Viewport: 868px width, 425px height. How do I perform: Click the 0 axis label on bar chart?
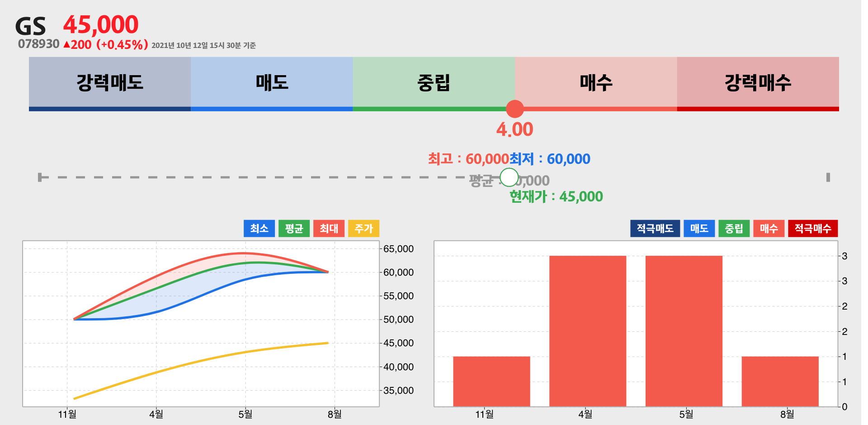(x=844, y=407)
